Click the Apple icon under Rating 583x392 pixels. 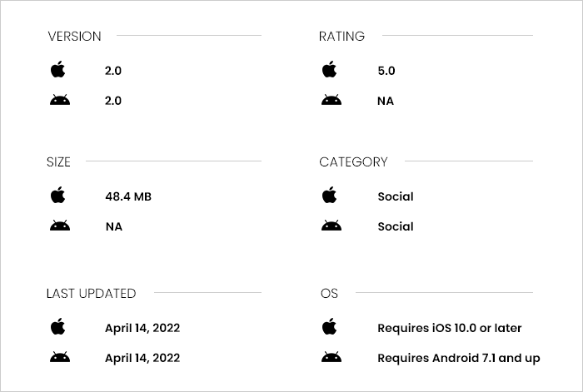(x=330, y=69)
